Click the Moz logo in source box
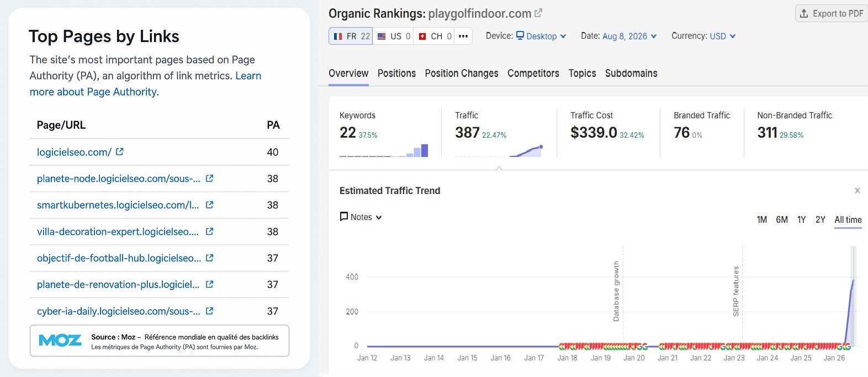This screenshot has width=868, height=377. 60,341
